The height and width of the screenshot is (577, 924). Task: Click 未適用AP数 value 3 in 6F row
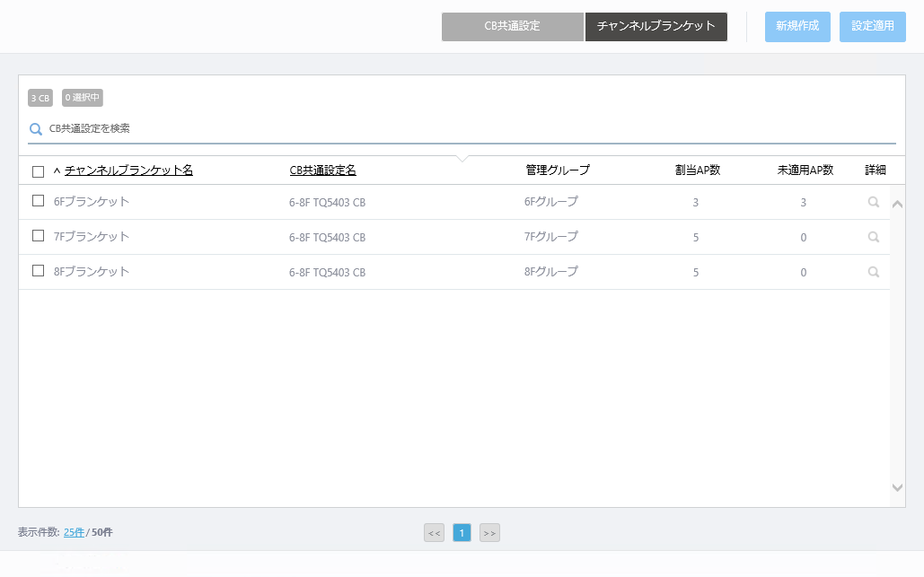coord(803,203)
